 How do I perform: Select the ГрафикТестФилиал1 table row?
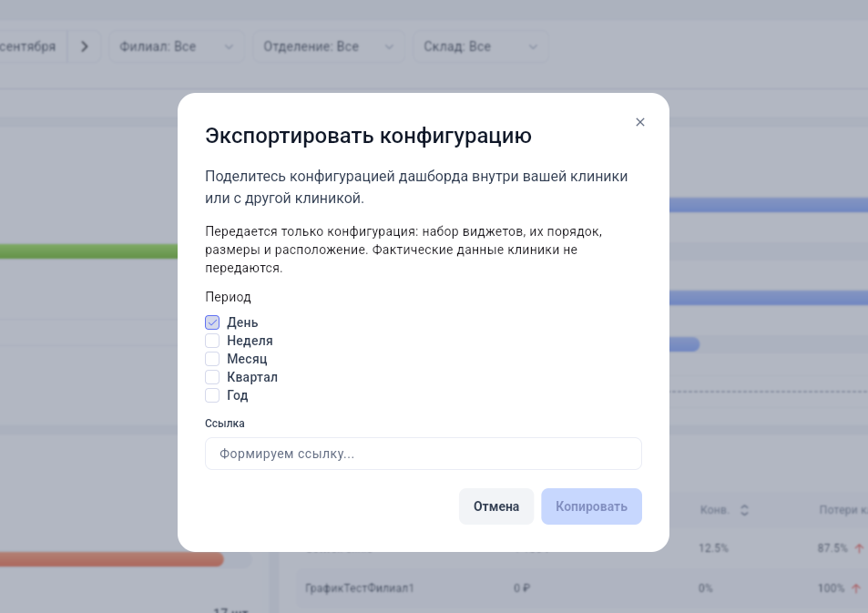click(581, 588)
